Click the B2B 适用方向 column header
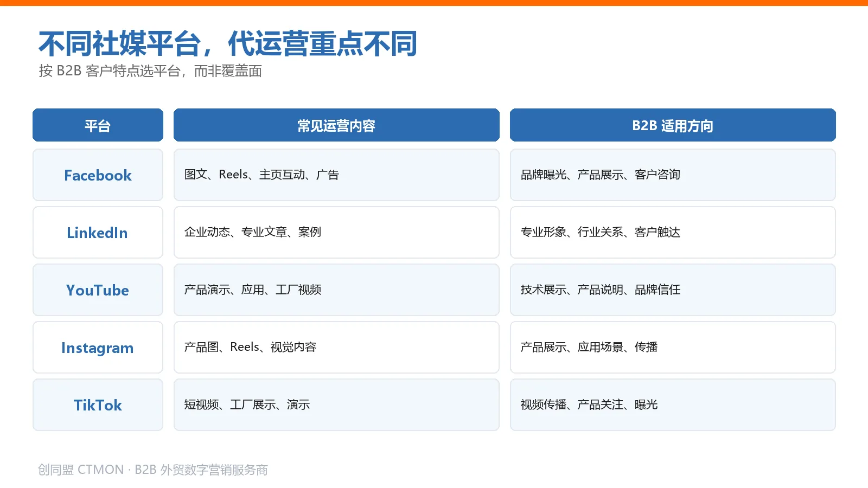The image size is (868, 488). click(x=673, y=125)
